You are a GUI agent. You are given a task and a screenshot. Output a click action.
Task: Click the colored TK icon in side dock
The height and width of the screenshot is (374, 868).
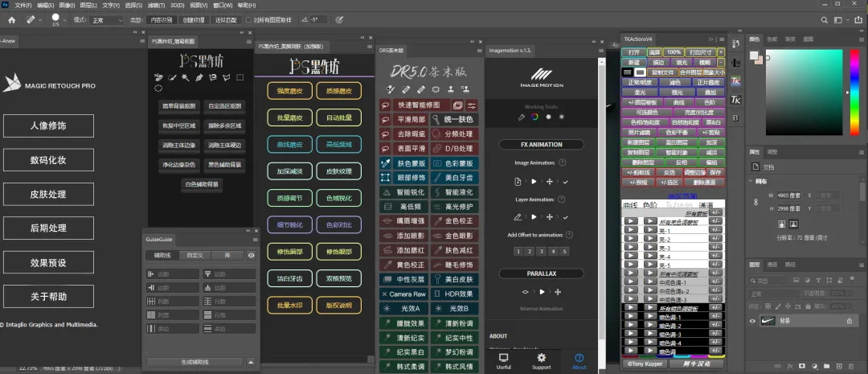[735, 81]
